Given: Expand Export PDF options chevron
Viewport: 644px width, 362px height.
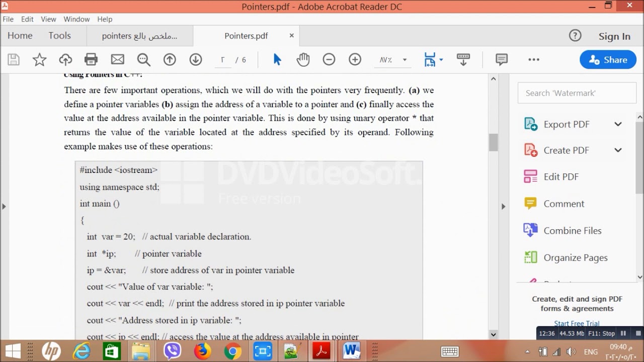Looking at the screenshot, I should pos(618,124).
